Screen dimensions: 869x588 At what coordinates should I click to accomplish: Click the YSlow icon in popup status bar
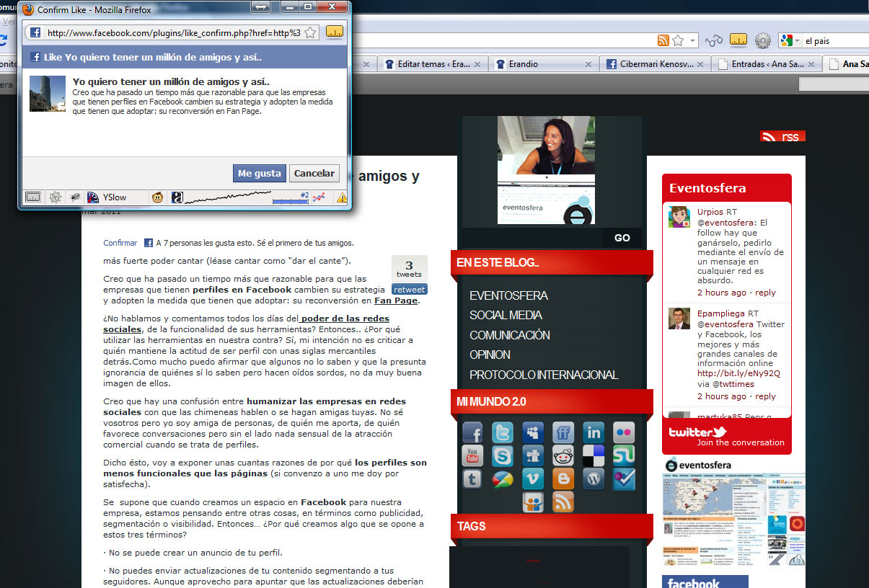106,197
